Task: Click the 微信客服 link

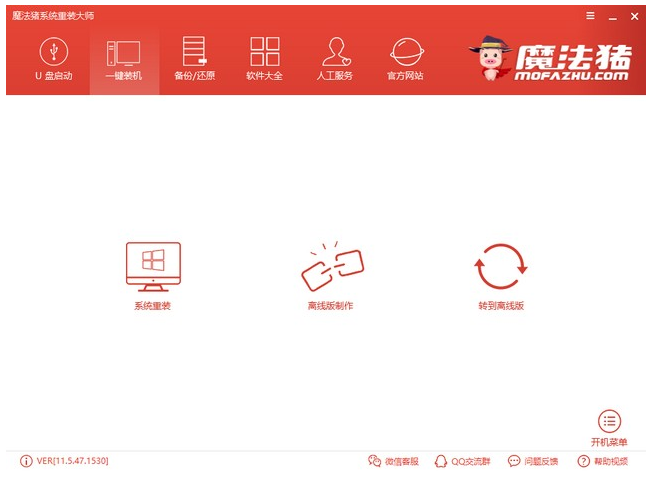Action: pyautogui.click(x=393, y=461)
